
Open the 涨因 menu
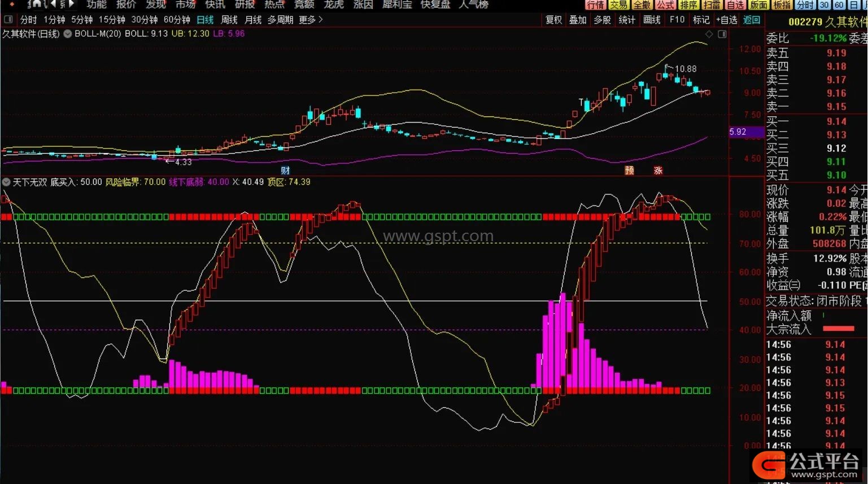363,5
